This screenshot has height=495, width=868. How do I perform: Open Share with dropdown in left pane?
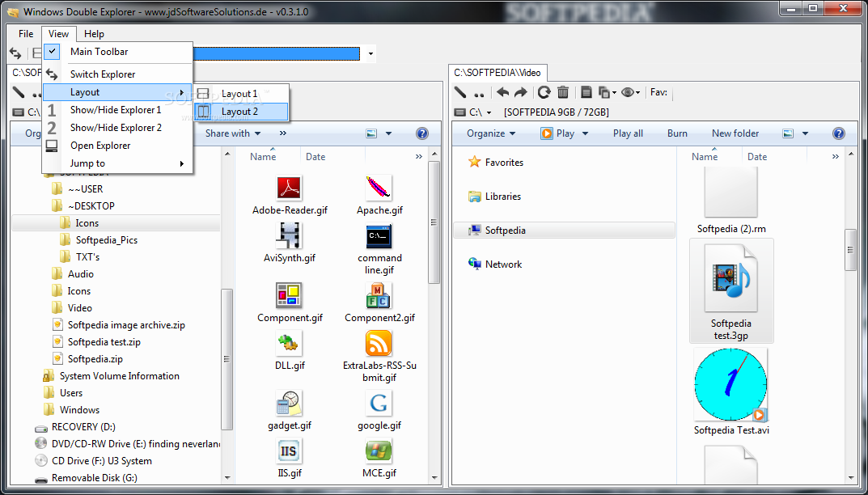[233, 133]
